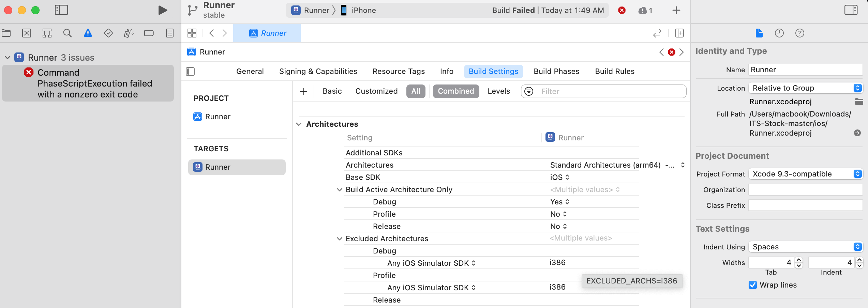The image size is (868, 308).
Task: Open Build Rules tab
Action: [615, 72]
